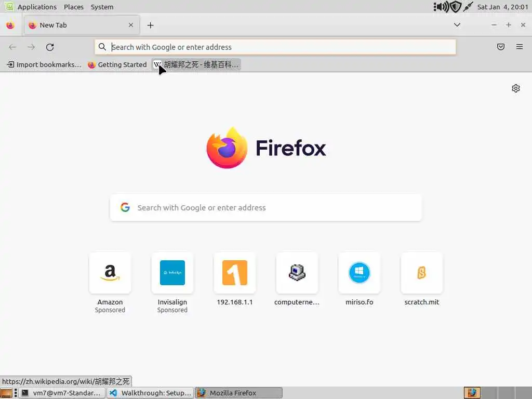532x399 pixels.
Task: Click the magnifier icon in address bar
Action: (x=102, y=47)
